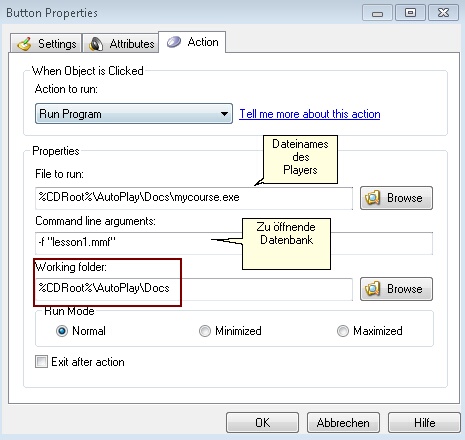This screenshot has height=440, width=465.
Task: Switch to the Attributes tab
Action: click(x=120, y=43)
